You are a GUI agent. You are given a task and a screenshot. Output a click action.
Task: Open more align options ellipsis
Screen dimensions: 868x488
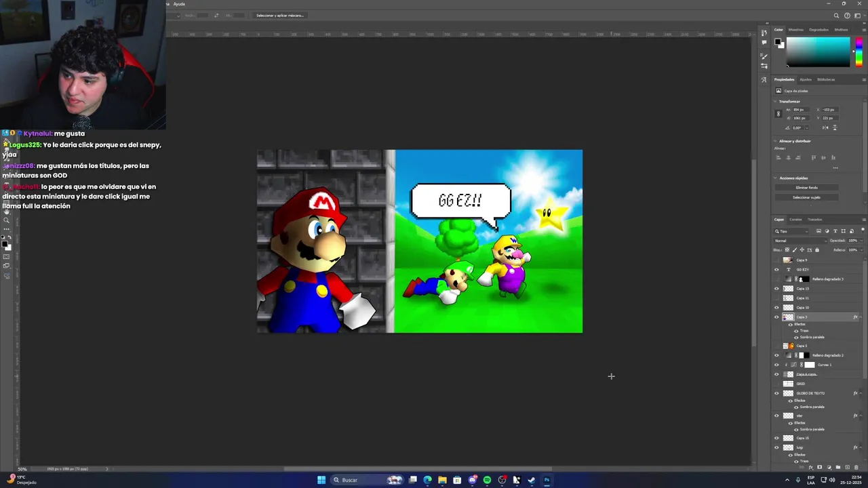(x=835, y=167)
